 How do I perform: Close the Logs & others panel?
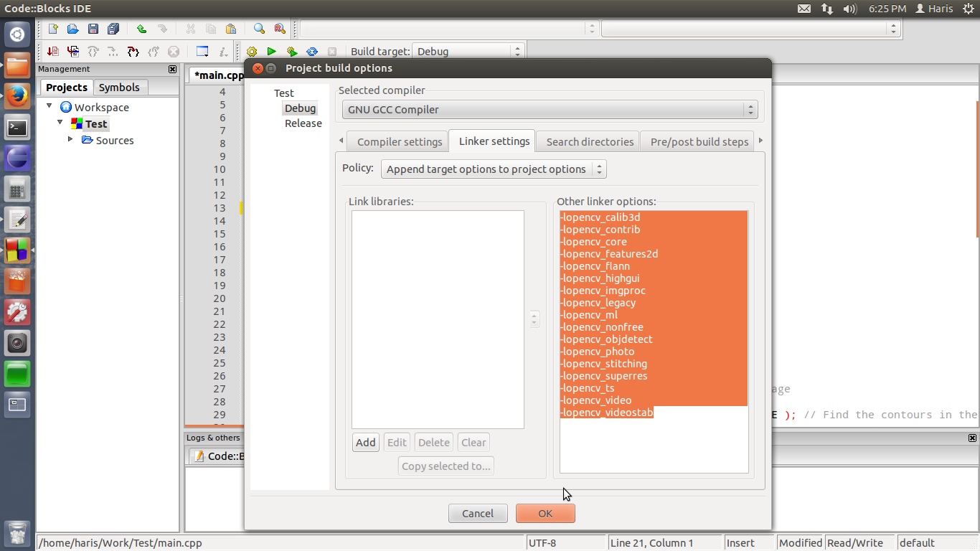click(x=972, y=438)
